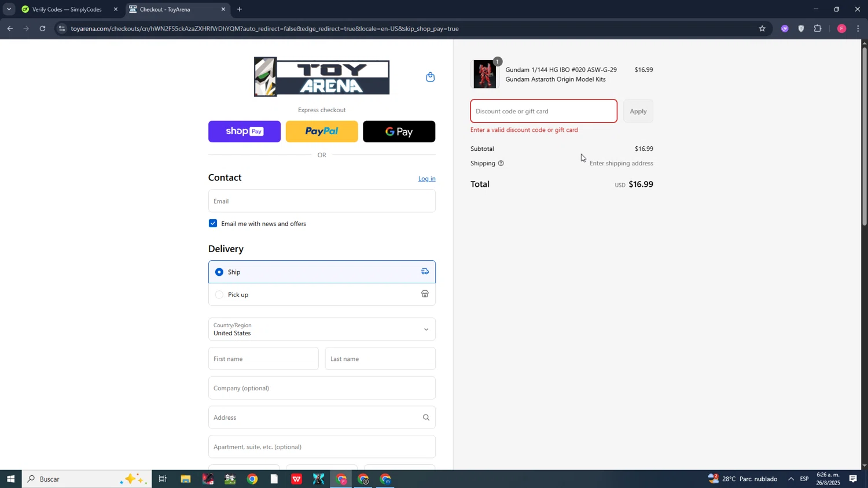
Task: Select the Pick up delivery option
Action: tap(322, 294)
